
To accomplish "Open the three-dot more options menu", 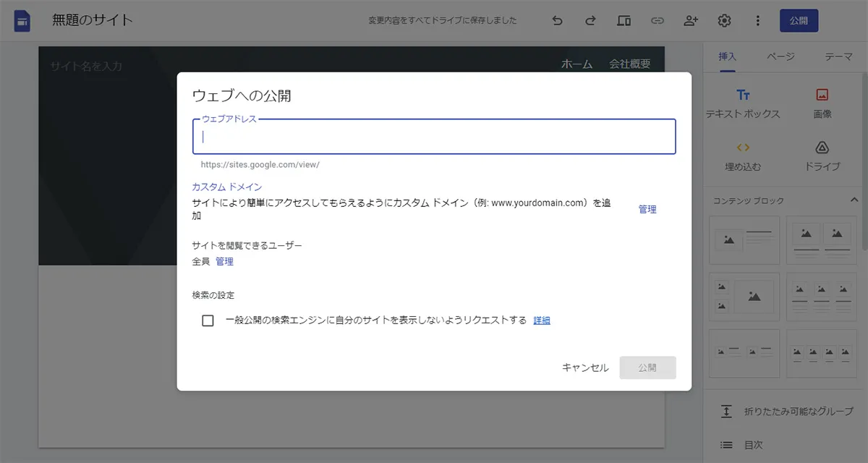I will pos(757,20).
